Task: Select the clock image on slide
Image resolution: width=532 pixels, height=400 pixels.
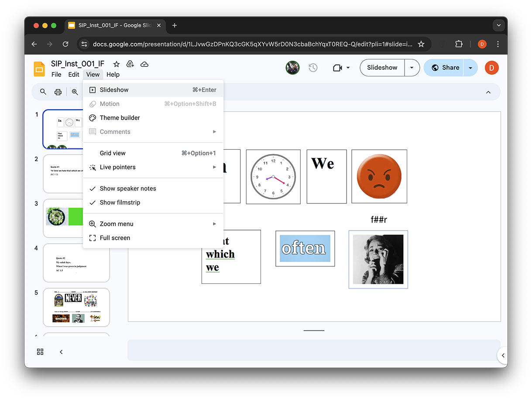Action: 273,177
